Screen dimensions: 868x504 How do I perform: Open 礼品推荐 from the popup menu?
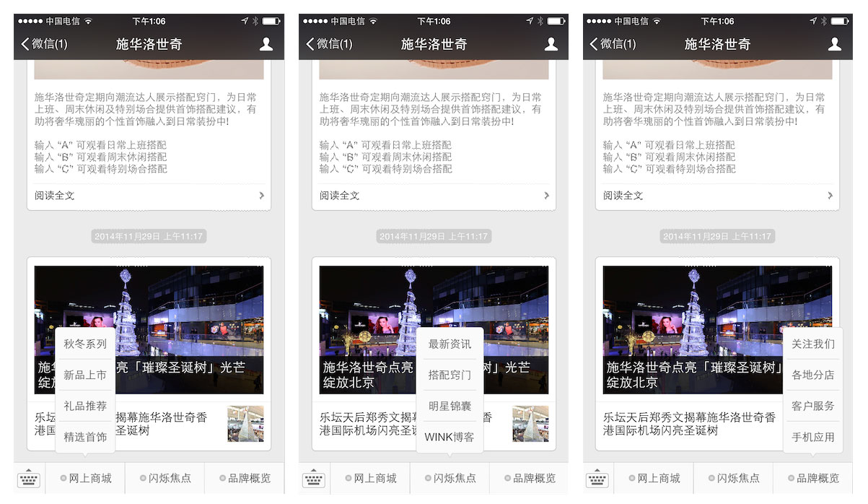tap(85, 406)
